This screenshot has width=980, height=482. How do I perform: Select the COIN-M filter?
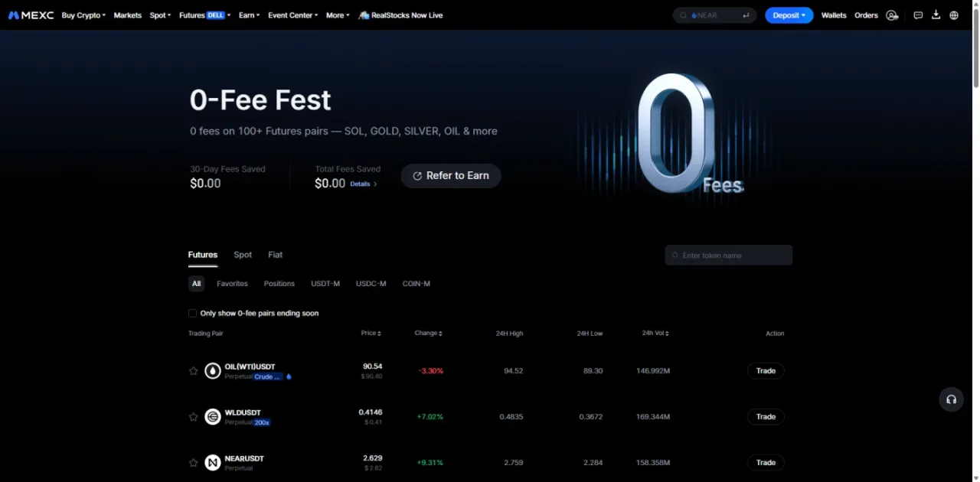click(x=416, y=284)
